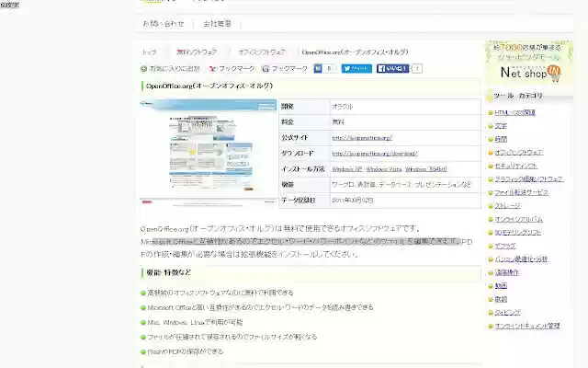The image size is (588, 368).
Task: Click the Hatena bookmark B! button
Action: tap(318, 68)
